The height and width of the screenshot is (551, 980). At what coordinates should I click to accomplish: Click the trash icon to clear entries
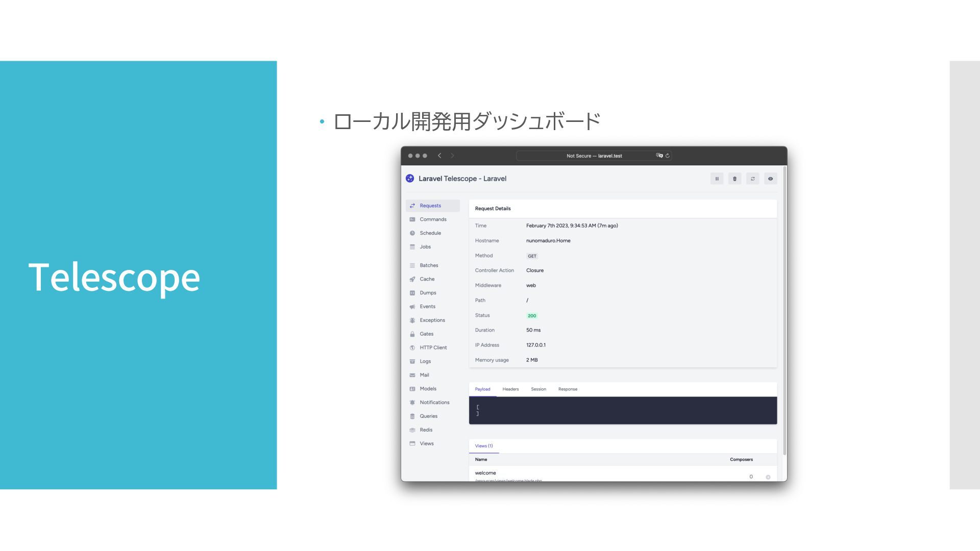point(734,179)
